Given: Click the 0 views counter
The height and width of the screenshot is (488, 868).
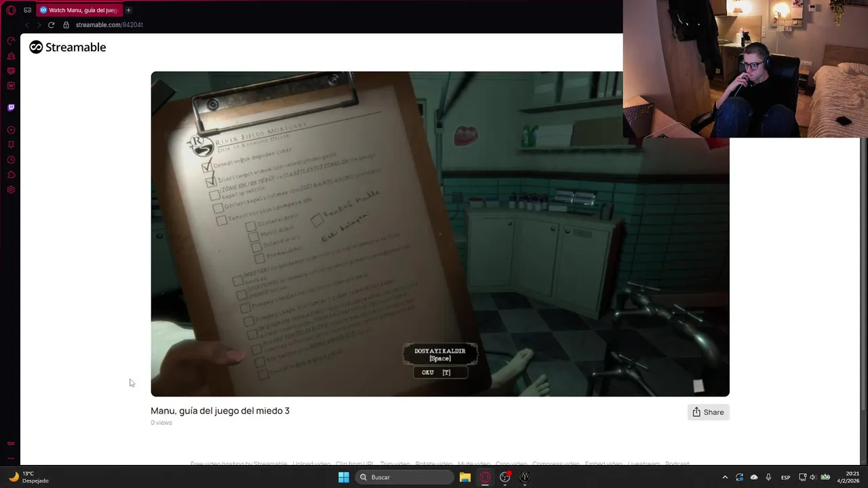Looking at the screenshot, I should point(161,423).
